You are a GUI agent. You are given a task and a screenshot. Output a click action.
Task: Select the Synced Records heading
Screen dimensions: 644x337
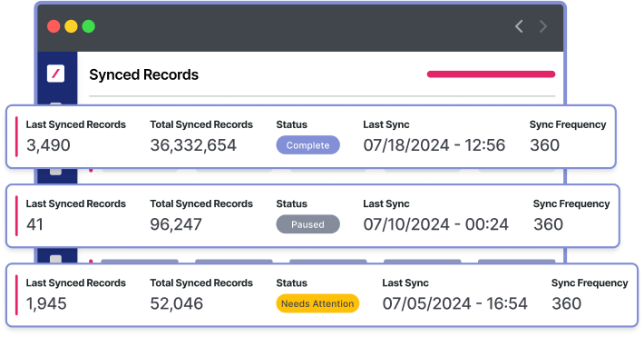tap(143, 74)
